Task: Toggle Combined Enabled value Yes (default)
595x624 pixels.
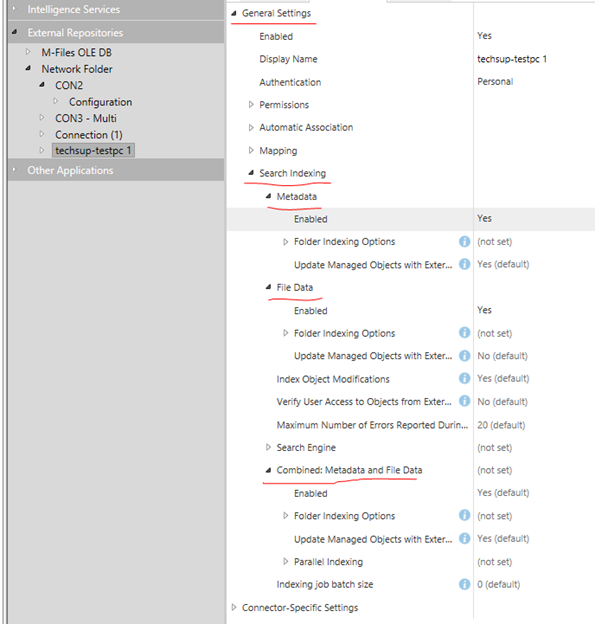Action: [x=503, y=493]
